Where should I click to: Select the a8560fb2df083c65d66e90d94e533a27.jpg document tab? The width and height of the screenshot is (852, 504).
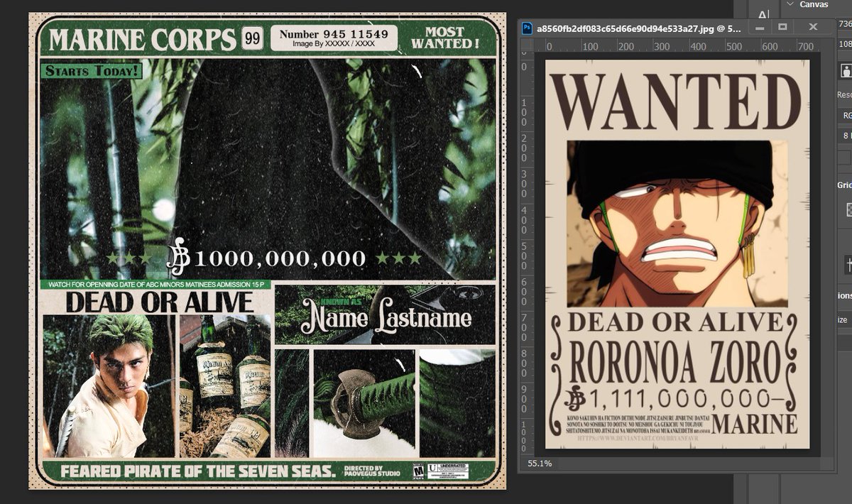(638, 28)
